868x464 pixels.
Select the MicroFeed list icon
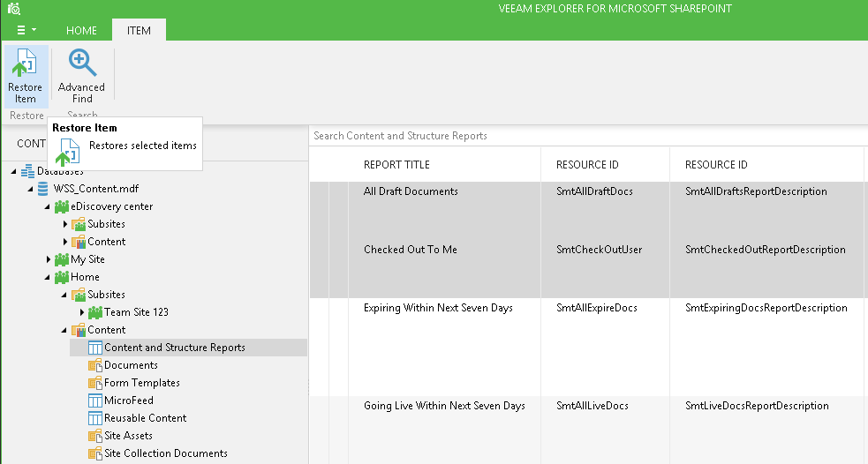[x=95, y=400]
